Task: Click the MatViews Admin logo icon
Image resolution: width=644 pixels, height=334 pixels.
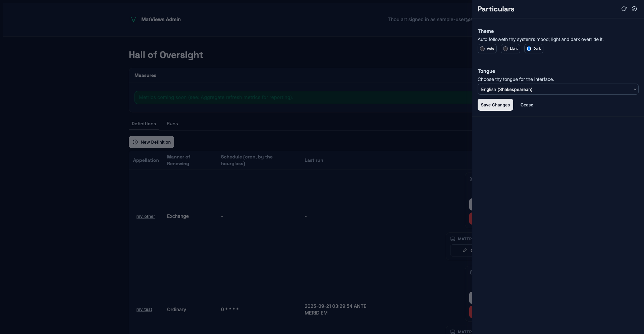Action: coord(133,19)
